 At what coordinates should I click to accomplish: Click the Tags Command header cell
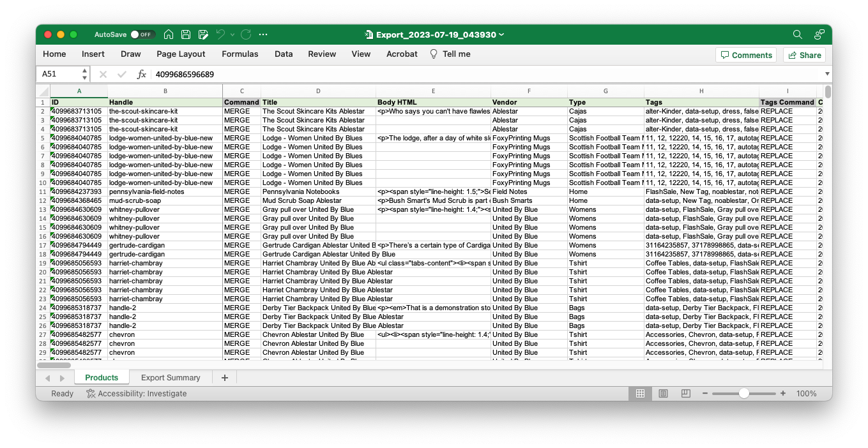(x=788, y=102)
